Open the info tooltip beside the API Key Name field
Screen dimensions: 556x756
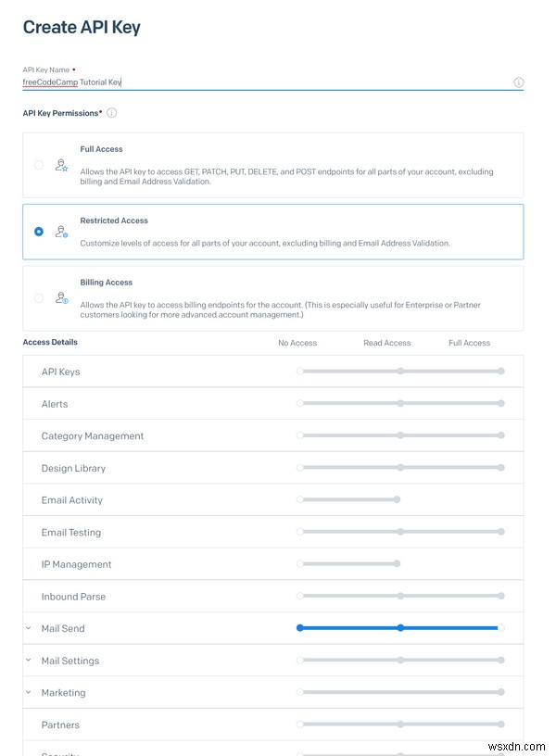(520, 82)
